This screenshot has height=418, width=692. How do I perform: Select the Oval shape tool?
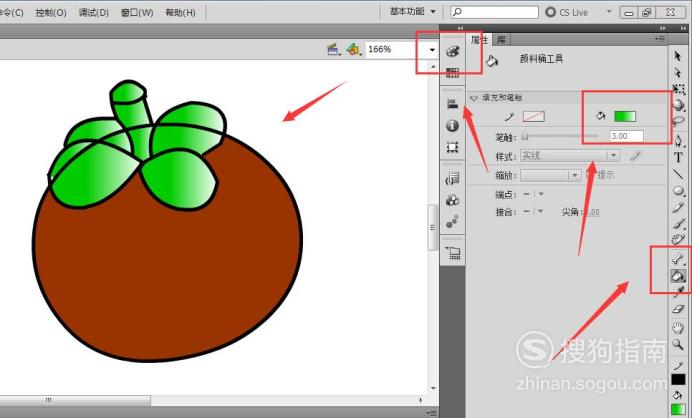[678, 191]
